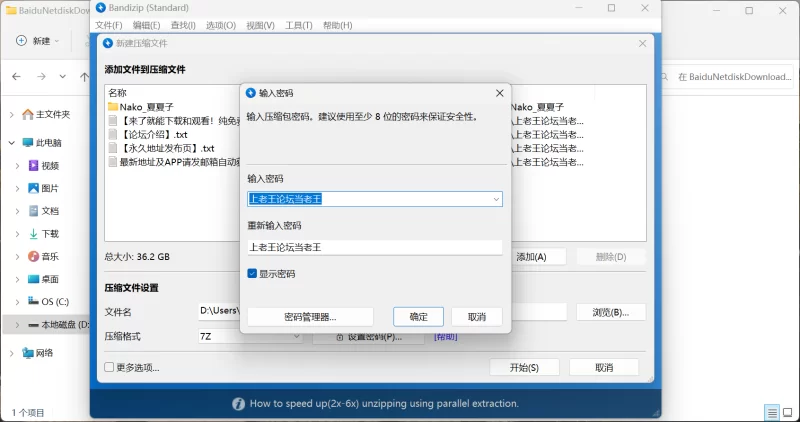This screenshot has height=422, width=800.
Task: Open the 工具(T) menu in Bandizip
Action: coord(298,25)
